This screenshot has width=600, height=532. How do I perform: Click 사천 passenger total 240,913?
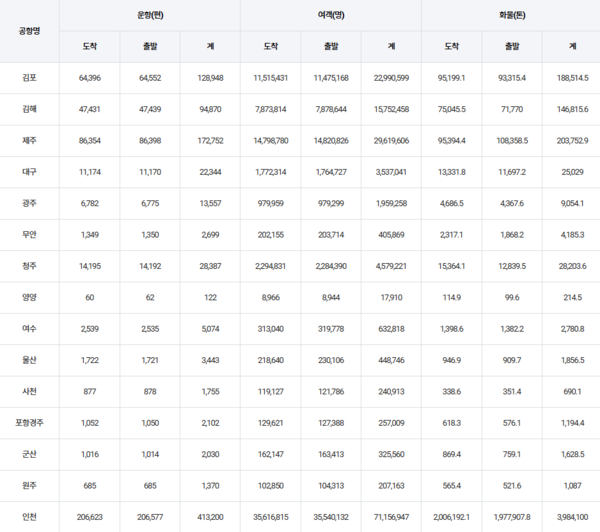(x=391, y=392)
